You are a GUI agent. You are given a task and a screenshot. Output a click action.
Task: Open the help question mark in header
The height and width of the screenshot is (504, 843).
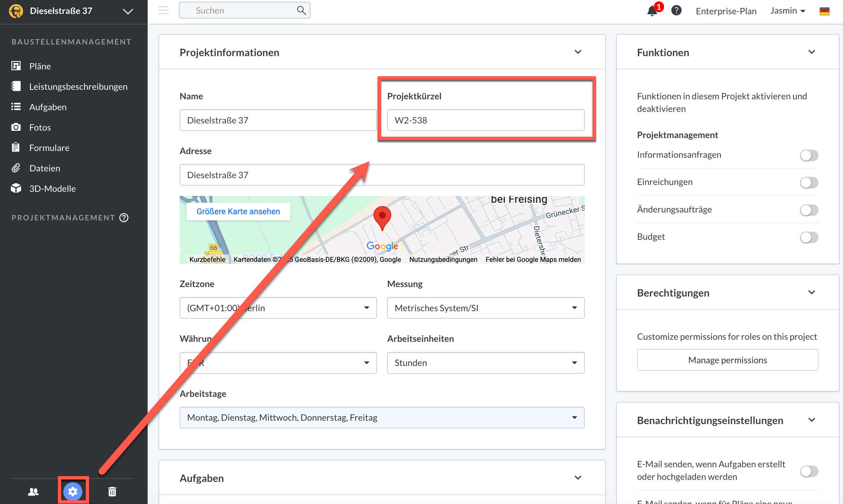(x=676, y=11)
